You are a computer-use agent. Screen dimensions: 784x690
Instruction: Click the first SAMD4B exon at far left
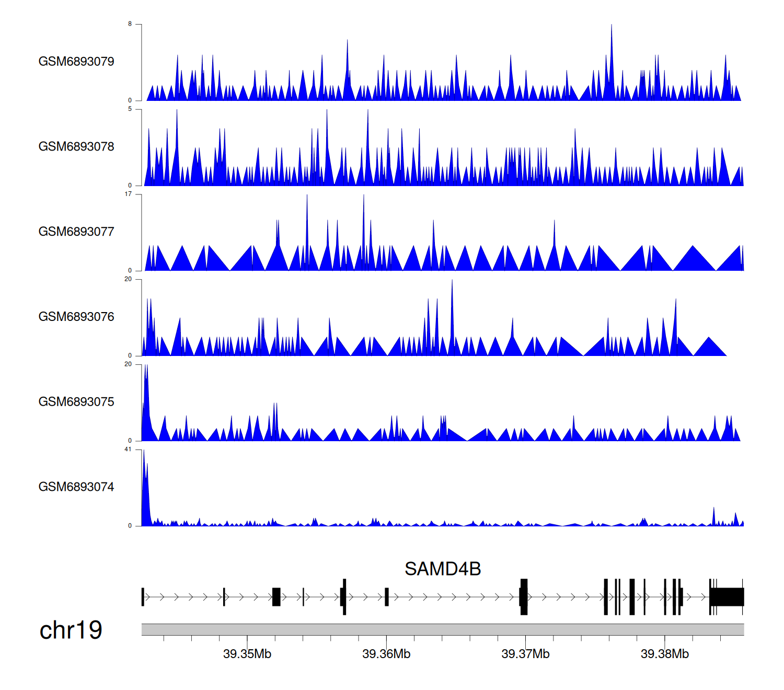[143, 597]
